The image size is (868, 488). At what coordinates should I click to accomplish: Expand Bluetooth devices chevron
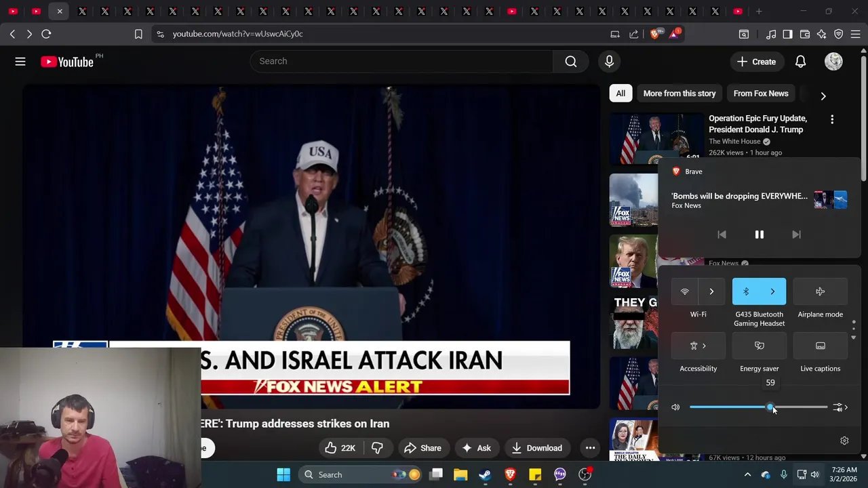(x=772, y=291)
